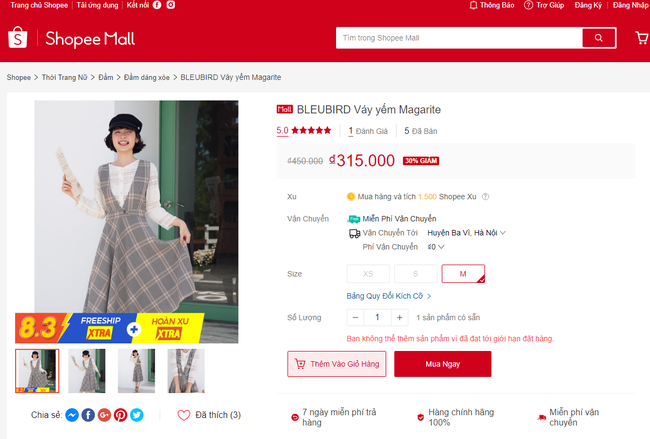The height and width of the screenshot is (439, 650).
Task: Share via Google Plus icon
Action: click(x=104, y=415)
